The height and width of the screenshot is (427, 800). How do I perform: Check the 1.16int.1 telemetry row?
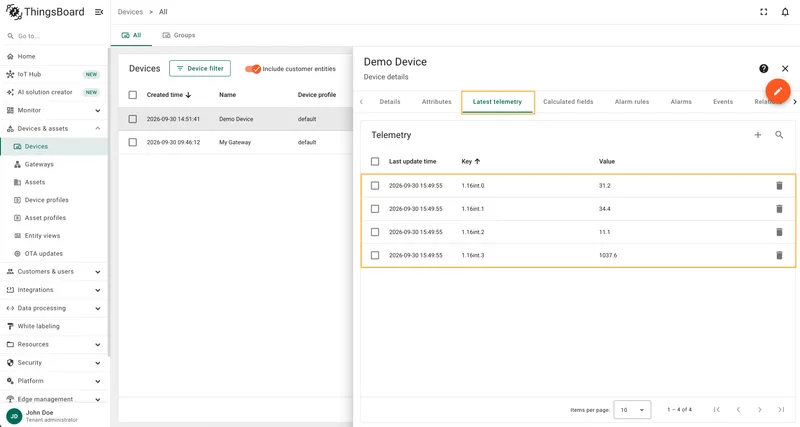pyautogui.click(x=375, y=209)
